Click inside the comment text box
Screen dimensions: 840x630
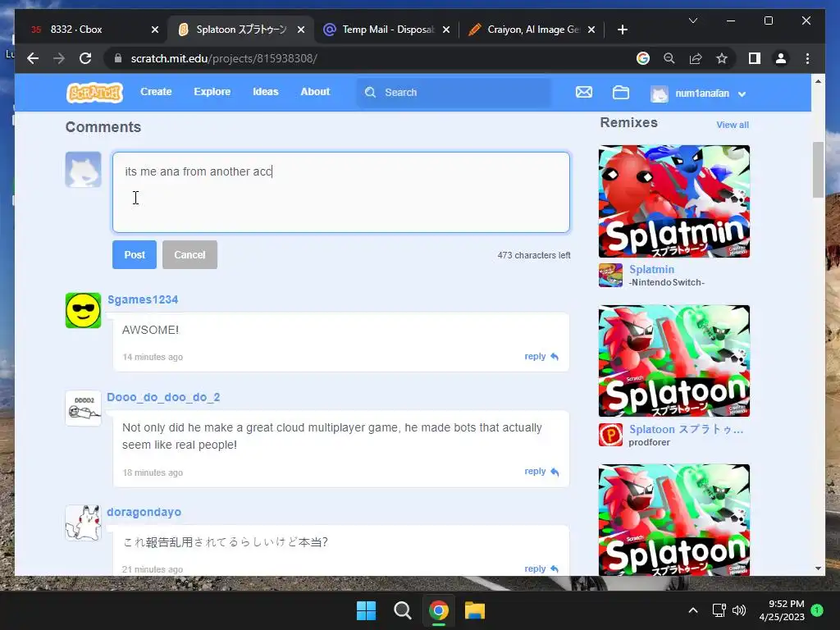point(340,192)
